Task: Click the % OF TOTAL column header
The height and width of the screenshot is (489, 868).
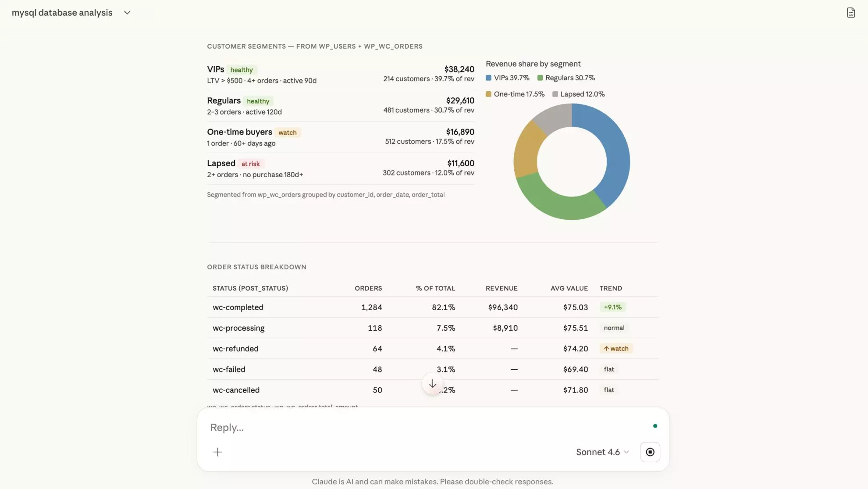Action: (435, 289)
